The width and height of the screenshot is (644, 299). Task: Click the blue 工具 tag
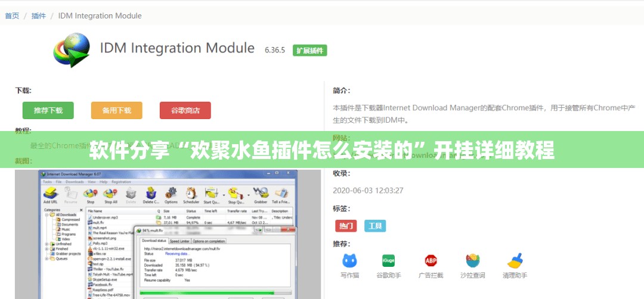click(x=375, y=226)
